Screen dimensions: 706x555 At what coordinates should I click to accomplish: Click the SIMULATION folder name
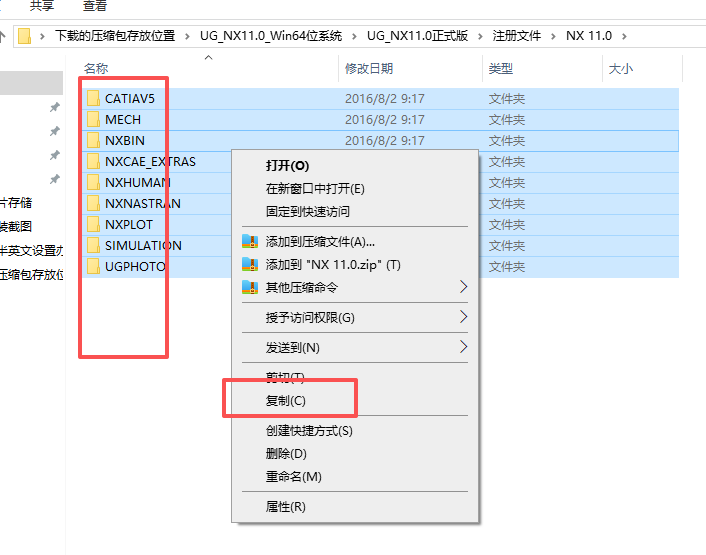coord(143,245)
